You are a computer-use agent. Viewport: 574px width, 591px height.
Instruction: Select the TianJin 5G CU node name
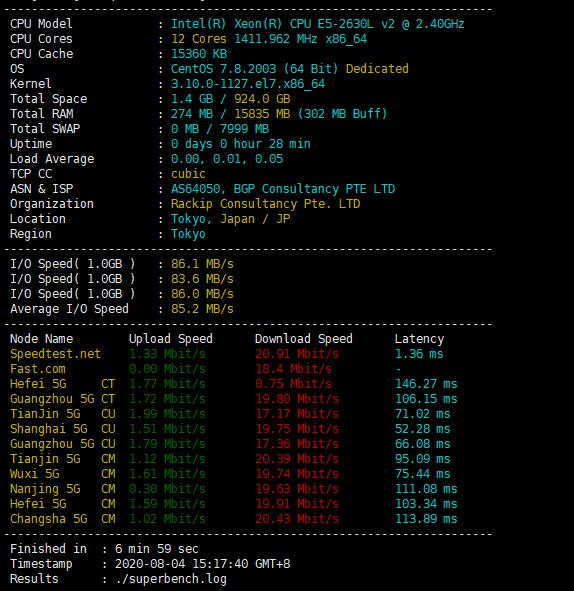click(63, 414)
